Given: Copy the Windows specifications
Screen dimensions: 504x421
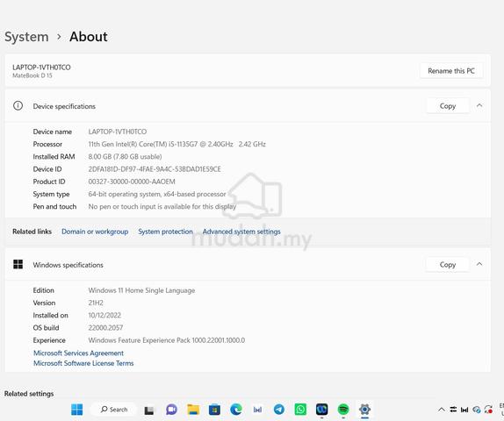Looking at the screenshot, I should [x=448, y=264].
